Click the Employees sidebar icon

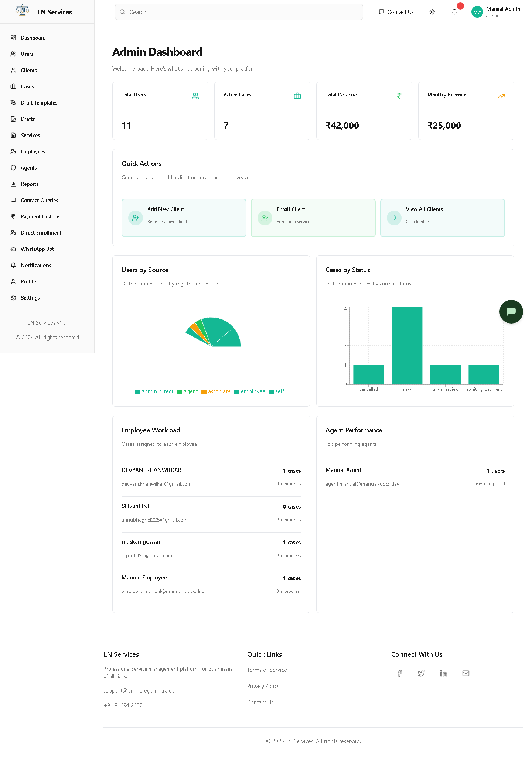(13, 151)
